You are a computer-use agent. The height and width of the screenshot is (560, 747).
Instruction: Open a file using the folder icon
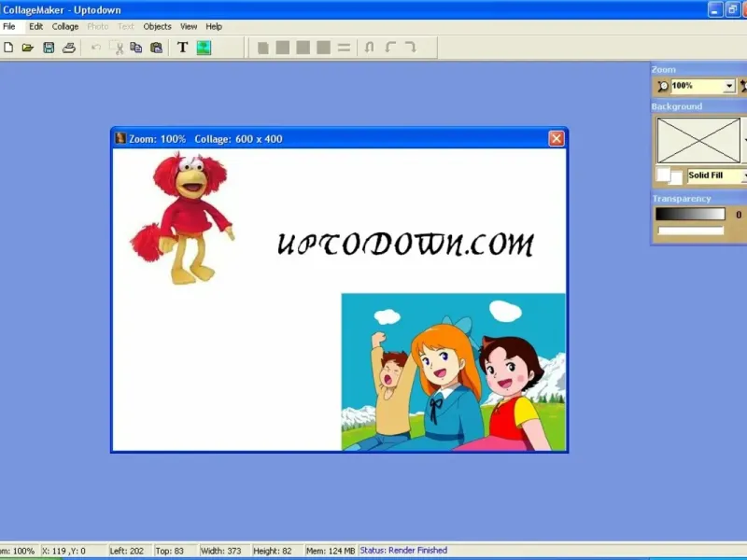point(28,48)
